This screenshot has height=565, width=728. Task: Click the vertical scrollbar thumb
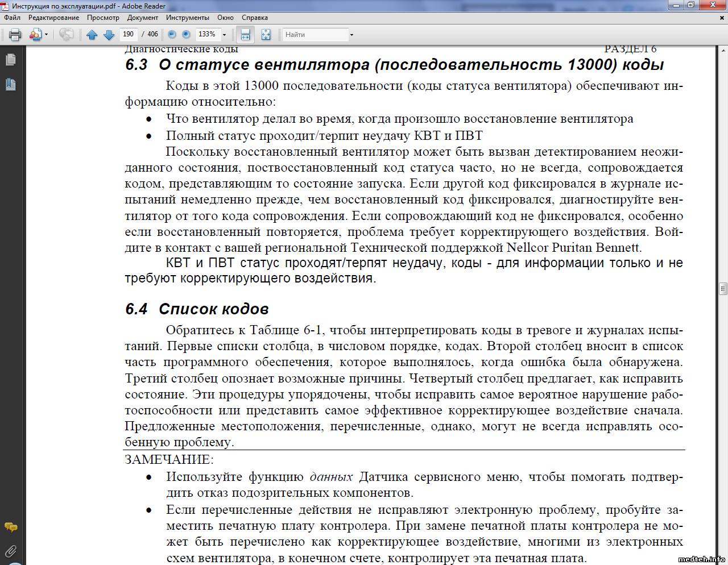(723, 288)
